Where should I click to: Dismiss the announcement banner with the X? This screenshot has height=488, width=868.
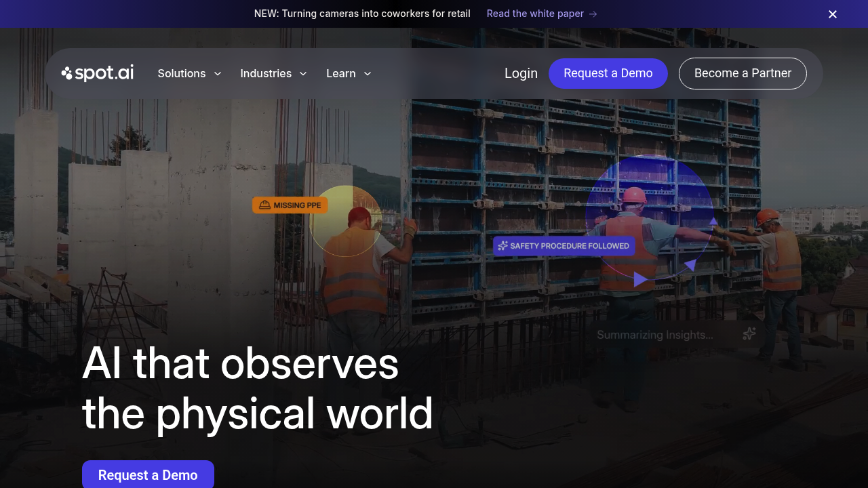pyautogui.click(x=833, y=14)
